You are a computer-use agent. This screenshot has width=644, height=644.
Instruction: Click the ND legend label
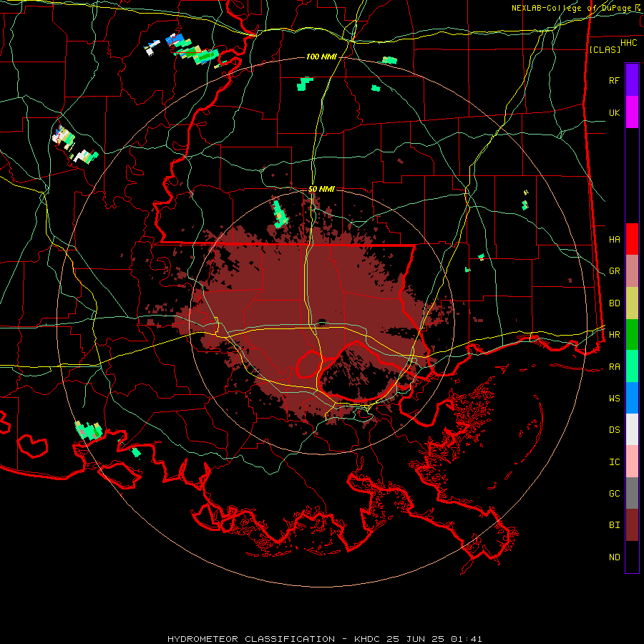(x=615, y=557)
